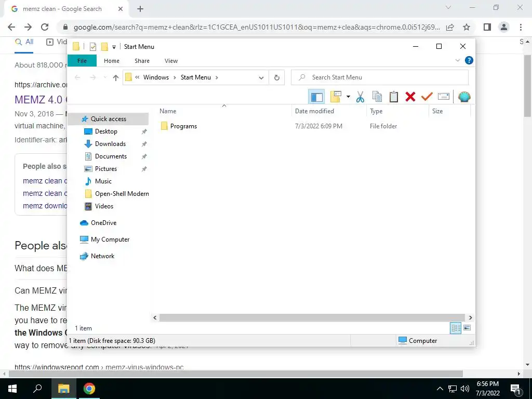This screenshot has width=532, height=399.
Task: Open the Chrome side panel
Action: click(487, 27)
